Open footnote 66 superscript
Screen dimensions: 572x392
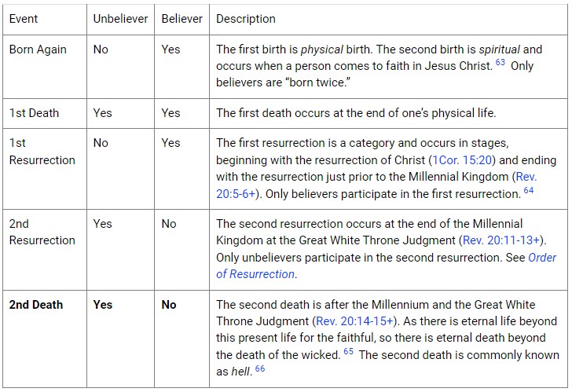pos(260,368)
